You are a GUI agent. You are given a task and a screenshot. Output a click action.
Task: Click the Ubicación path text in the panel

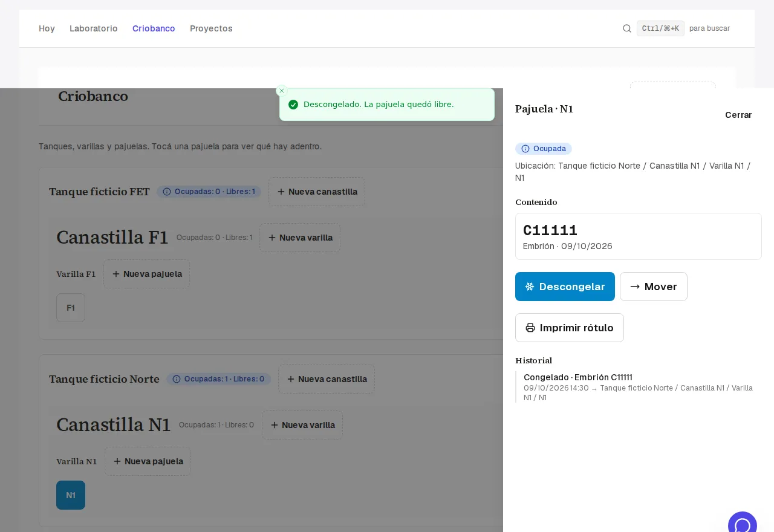(x=633, y=172)
